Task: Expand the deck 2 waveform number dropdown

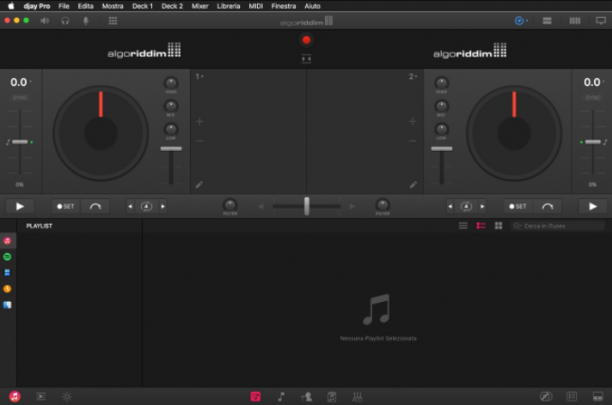Action: coord(413,76)
